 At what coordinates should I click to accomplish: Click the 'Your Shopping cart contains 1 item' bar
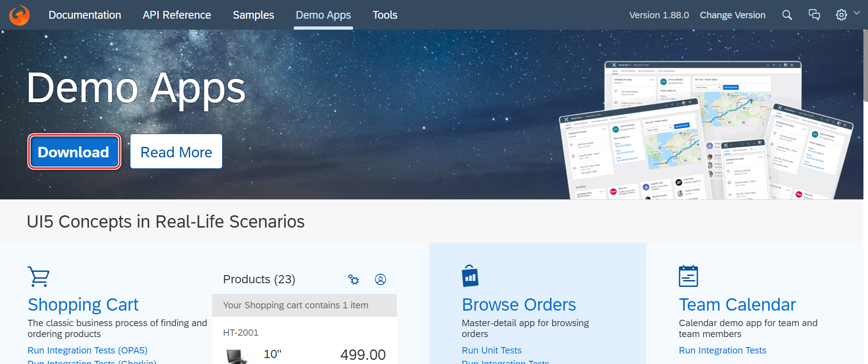[304, 305]
